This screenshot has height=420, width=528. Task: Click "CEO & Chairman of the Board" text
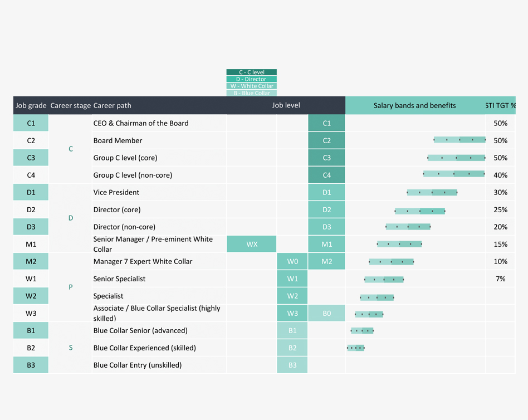pyautogui.click(x=141, y=123)
